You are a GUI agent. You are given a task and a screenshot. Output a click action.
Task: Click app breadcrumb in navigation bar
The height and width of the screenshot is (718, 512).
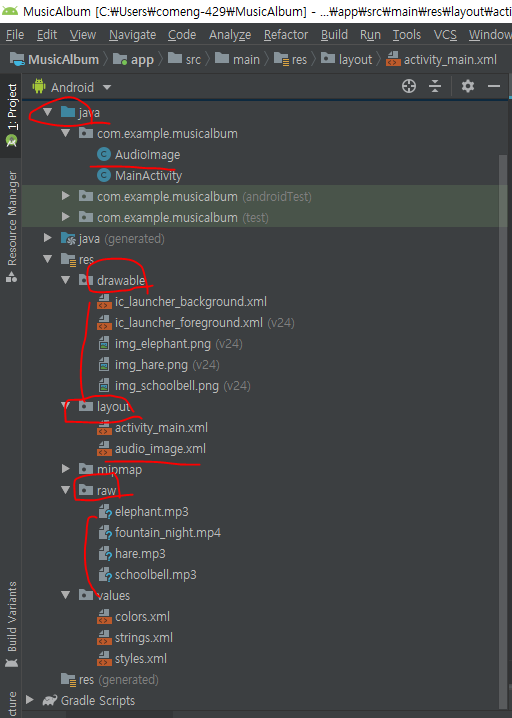click(x=133, y=60)
